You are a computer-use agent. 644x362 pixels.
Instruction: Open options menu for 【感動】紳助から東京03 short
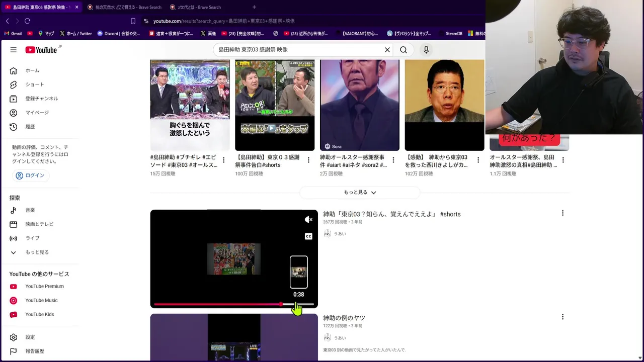tap(478, 160)
